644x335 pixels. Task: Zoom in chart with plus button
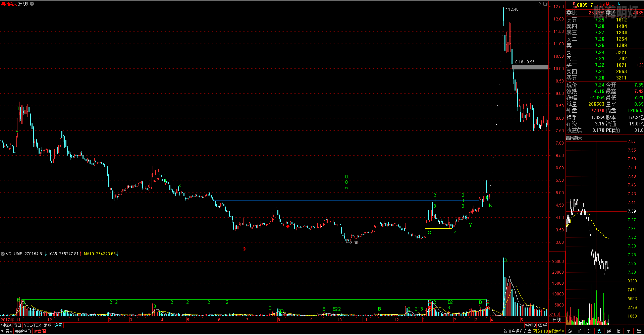(553, 325)
